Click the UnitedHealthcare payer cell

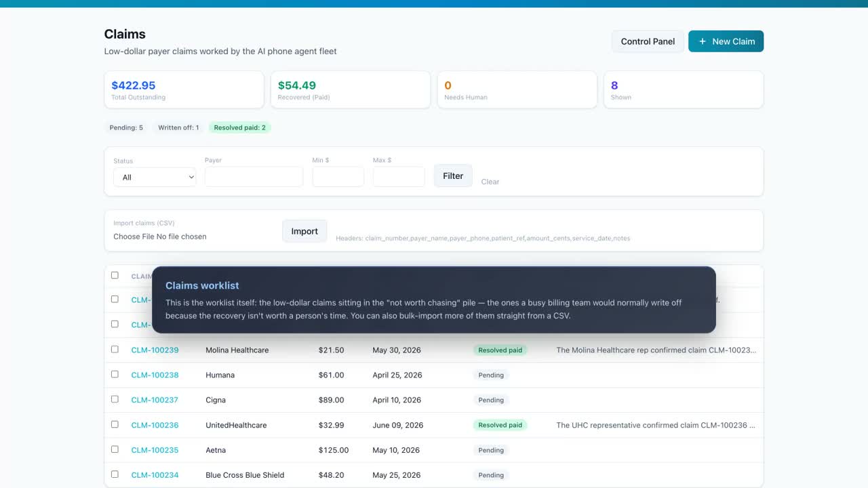pyautogui.click(x=236, y=426)
